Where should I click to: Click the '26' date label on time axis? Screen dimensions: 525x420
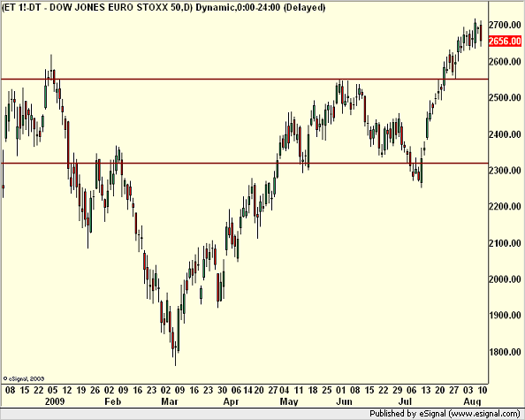95,390
